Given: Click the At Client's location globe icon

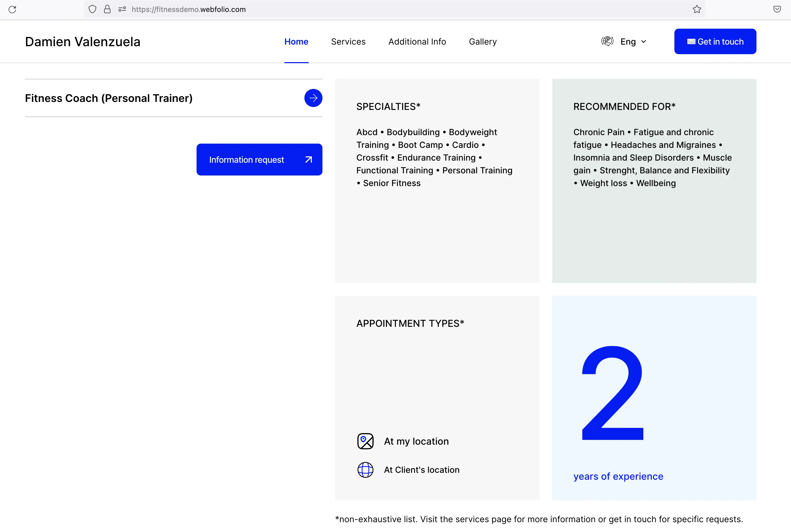Looking at the screenshot, I should click(365, 470).
